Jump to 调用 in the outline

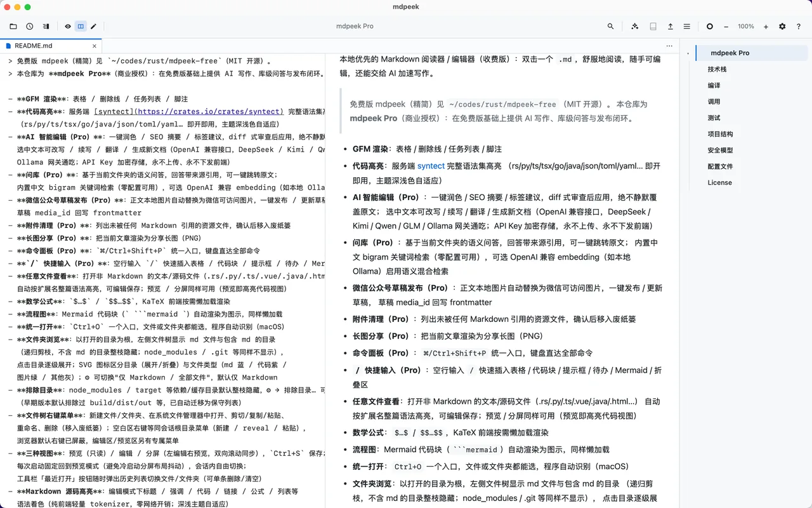(x=714, y=102)
